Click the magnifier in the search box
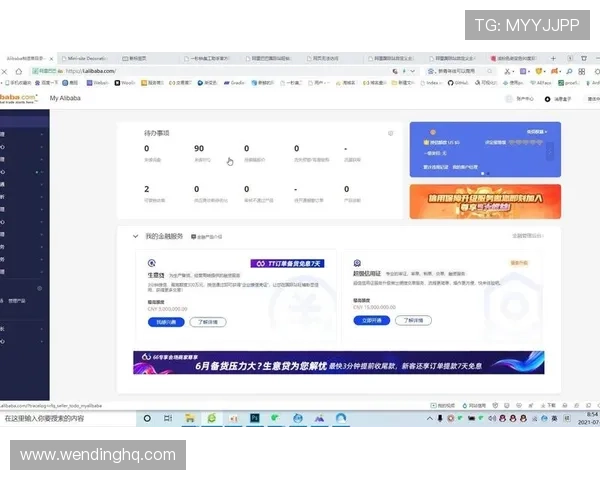Image resolution: width=600 pixels, height=480 pixels. pos(489,71)
